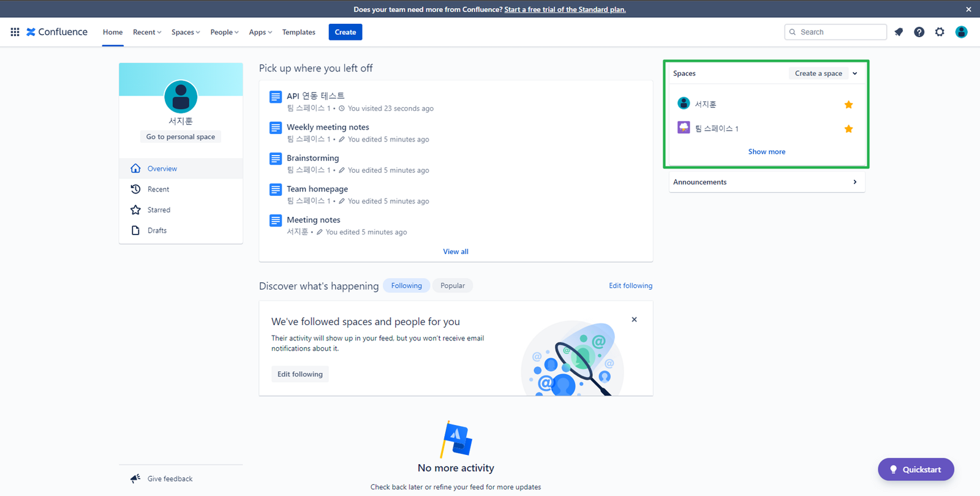Unstar the 팀 스페이스 1 space
This screenshot has width=980, height=496.
pyautogui.click(x=848, y=129)
